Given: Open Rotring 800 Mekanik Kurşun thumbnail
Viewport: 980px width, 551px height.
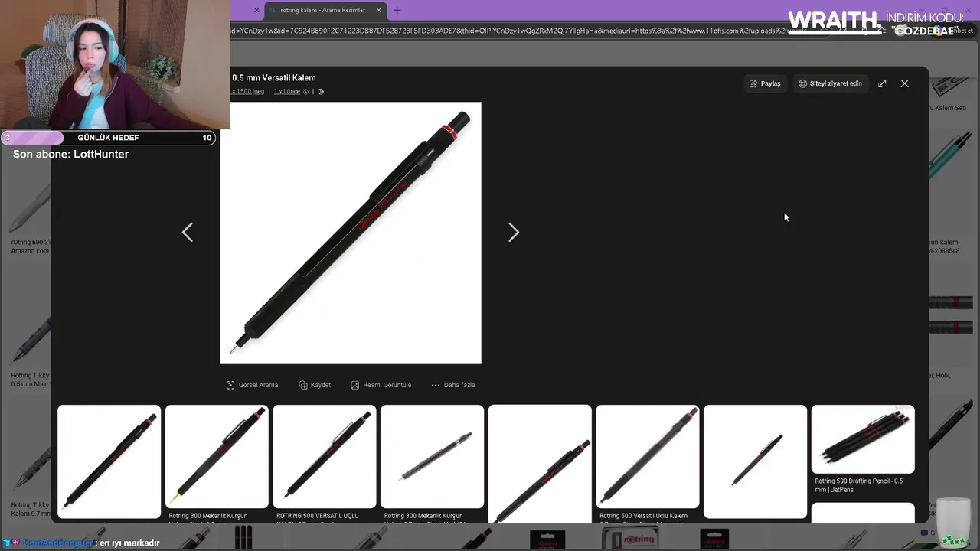Looking at the screenshot, I should (x=217, y=457).
